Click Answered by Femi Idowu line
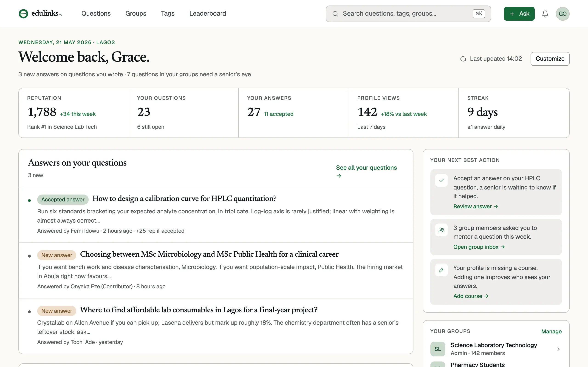Screen dimensions: 588x367 click(111, 231)
